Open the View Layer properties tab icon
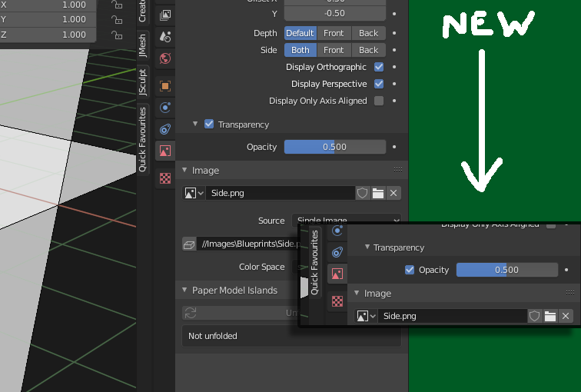This screenshot has width=581, height=392. pyautogui.click(x=165, y=15)
